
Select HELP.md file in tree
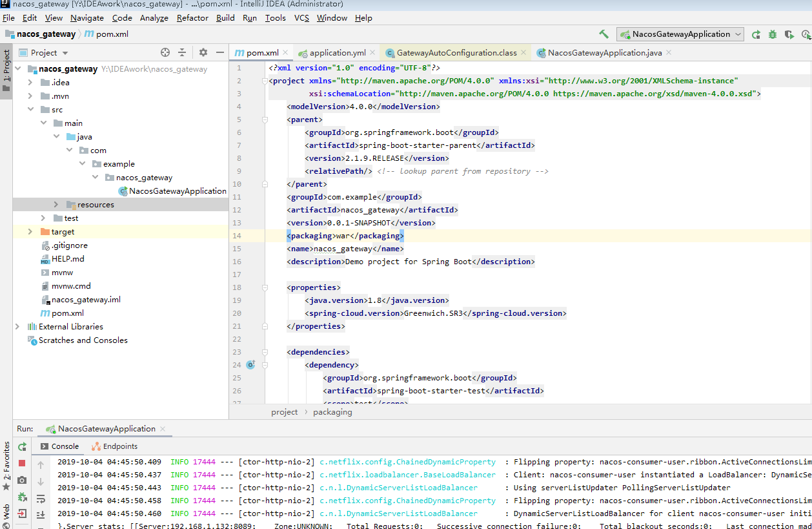(x=62, y=259)
